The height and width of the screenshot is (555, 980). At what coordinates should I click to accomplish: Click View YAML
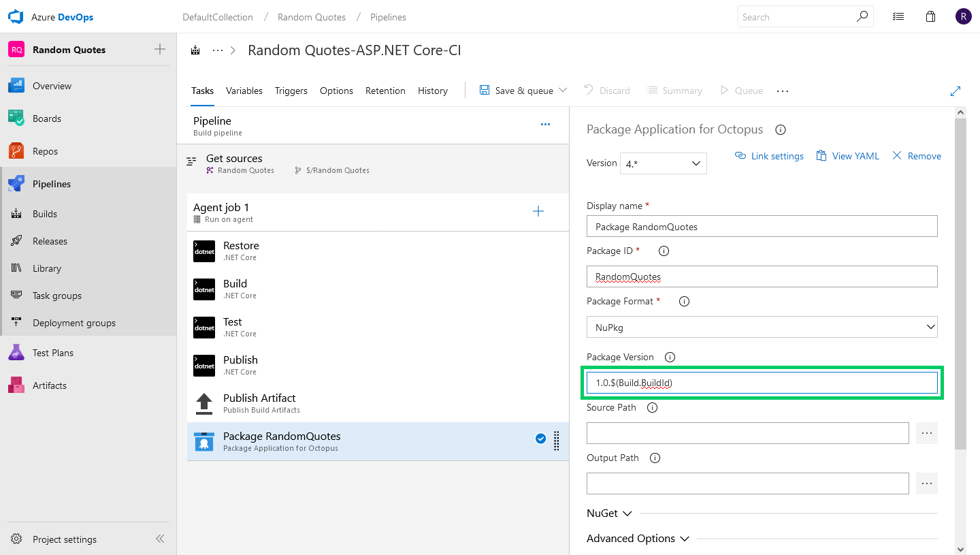pos(848,156)
